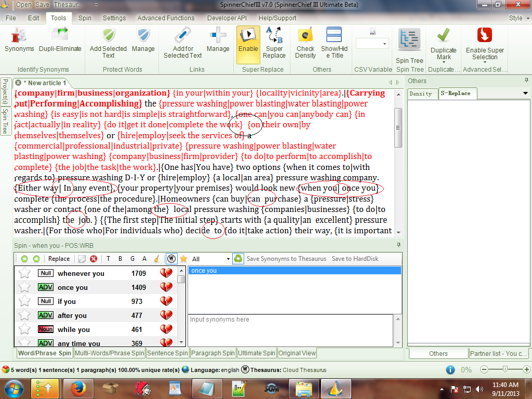The image size is (532, 399).
Task: Adjust the zoom slider in status bar
Action: [x=505, y=369]
